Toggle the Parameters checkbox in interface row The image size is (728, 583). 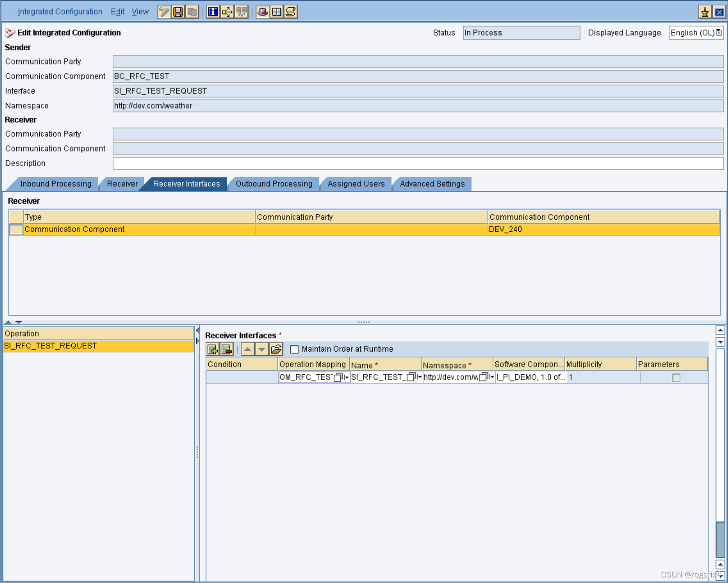click(x=676, y=378)
